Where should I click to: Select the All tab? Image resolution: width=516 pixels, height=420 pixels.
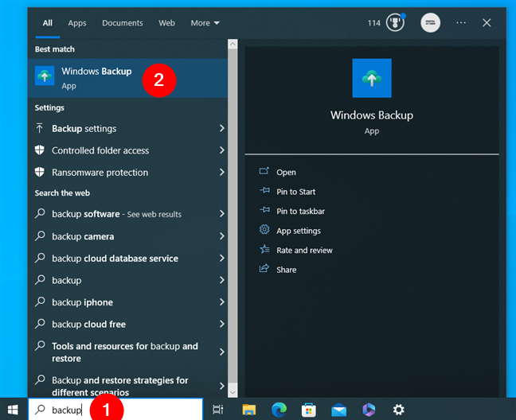point(48,23)
